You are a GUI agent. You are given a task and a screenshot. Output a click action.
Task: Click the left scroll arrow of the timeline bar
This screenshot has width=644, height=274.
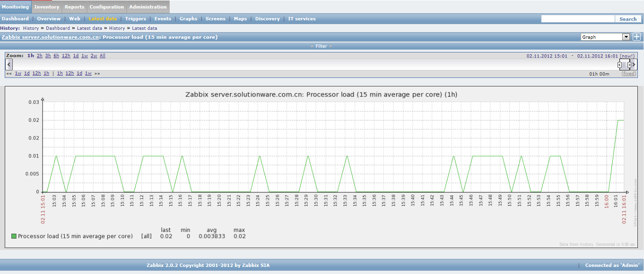point(9,65)
